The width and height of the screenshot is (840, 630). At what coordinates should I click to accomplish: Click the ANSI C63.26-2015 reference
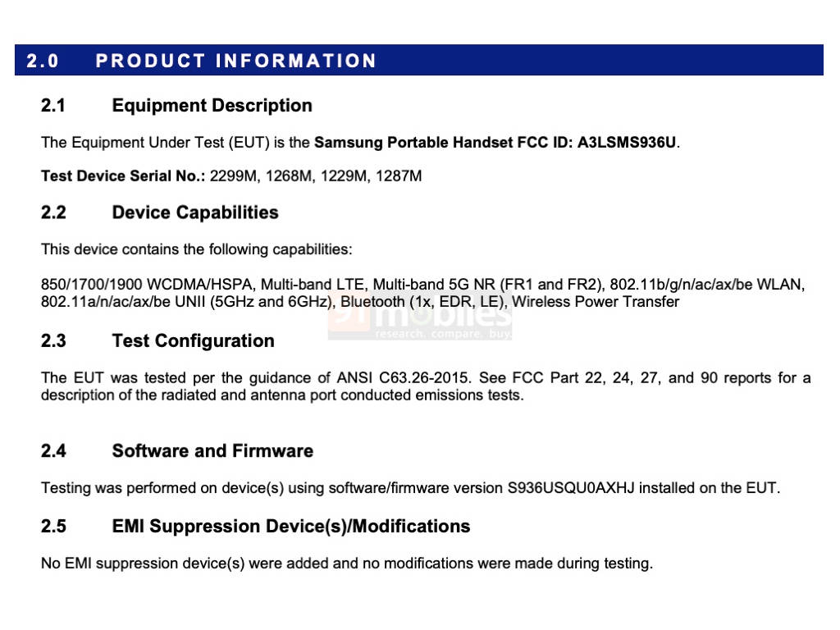(404, 378)
